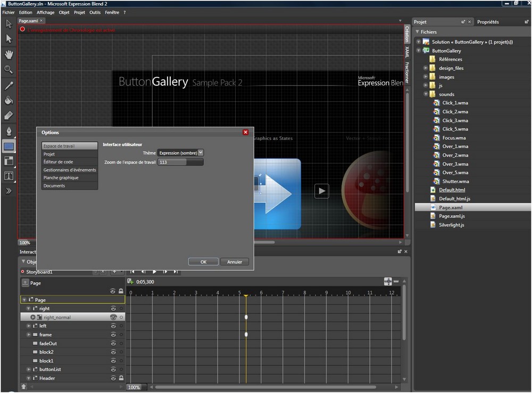Click the lock column header icon
This screenshot has width=532, height=393.
pos(121,291)
